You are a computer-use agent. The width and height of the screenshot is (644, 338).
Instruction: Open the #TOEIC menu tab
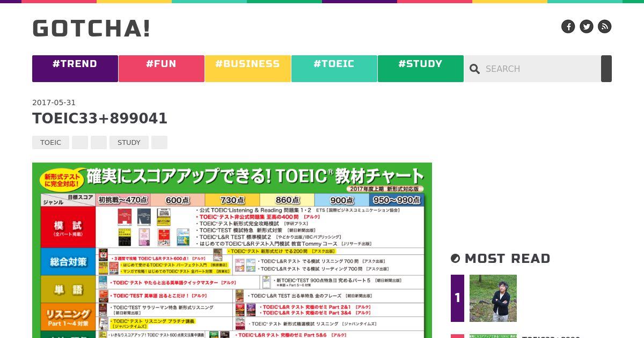click(334, 69)
